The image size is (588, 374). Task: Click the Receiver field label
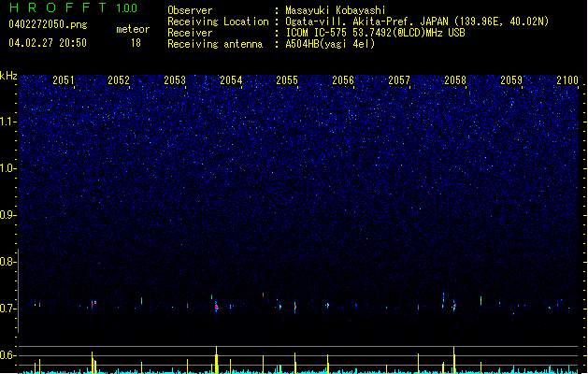click(190, 33)
